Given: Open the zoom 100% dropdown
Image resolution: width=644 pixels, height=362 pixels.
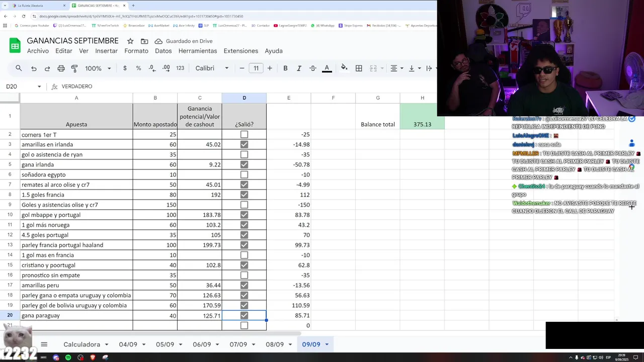Looking at the screenshot, I should point(98,68).
